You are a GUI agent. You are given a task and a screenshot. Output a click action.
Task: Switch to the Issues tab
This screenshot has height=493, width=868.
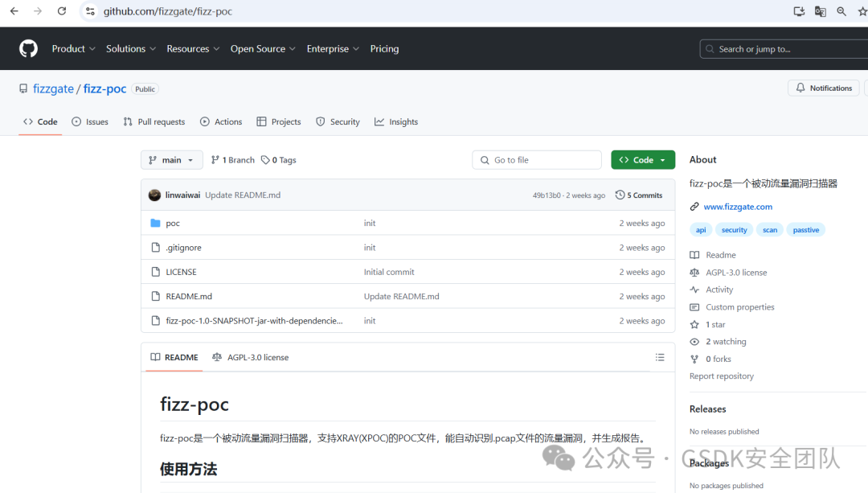pyautogui.click(x=90, y=122)
